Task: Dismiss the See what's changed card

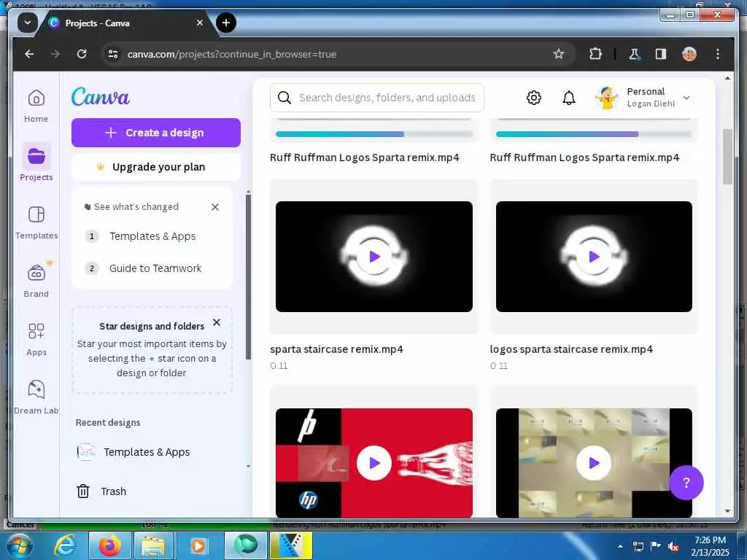Action: 215,206
